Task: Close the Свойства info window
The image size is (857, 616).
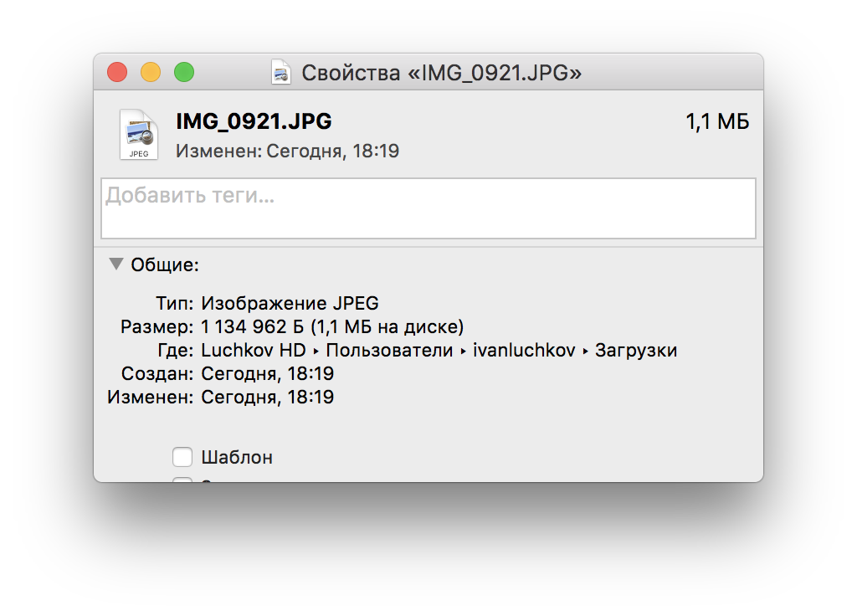Action: point(117,73)
